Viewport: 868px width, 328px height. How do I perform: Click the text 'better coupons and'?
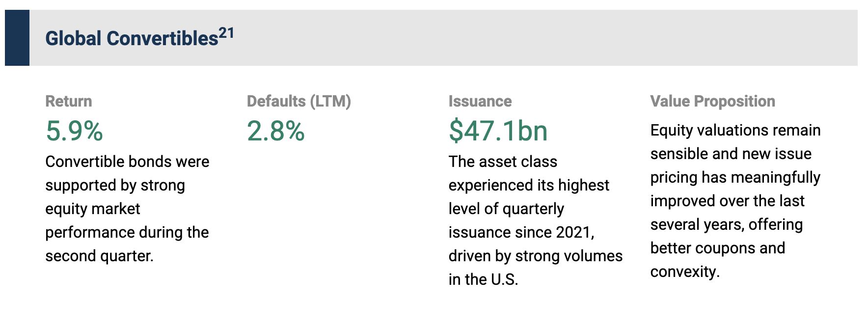pyautogui.click(x=718, y=248)
